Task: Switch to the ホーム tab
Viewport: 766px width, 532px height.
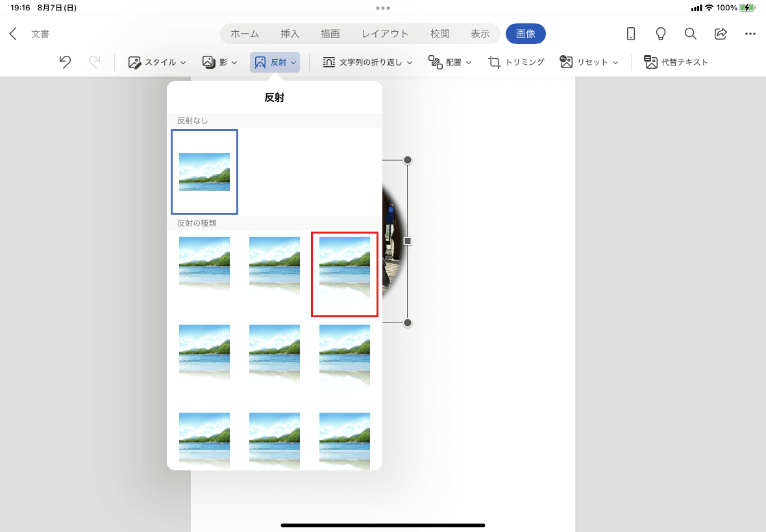Action: [x=245, y=34]
